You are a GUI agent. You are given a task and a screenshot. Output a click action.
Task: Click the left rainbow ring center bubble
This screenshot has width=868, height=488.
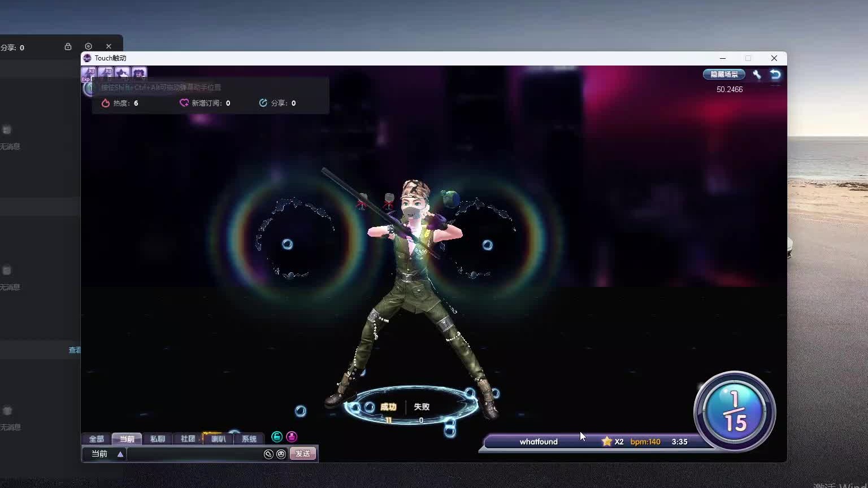click(288, 244)
